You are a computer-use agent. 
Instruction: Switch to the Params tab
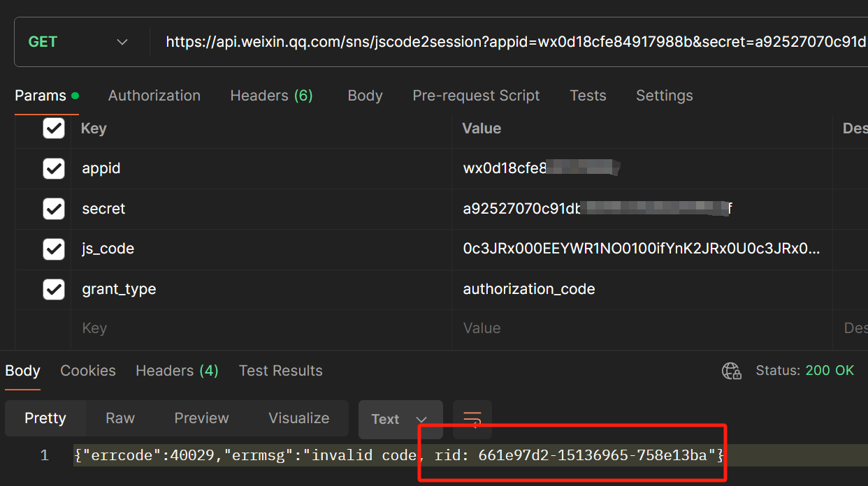click(46, 96)
